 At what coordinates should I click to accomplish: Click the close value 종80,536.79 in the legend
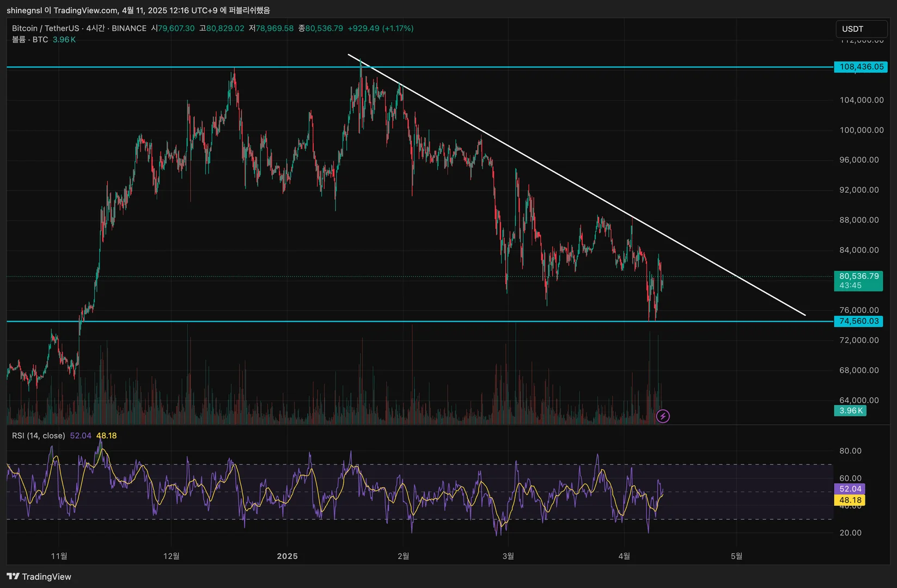(x=321, y=28)
